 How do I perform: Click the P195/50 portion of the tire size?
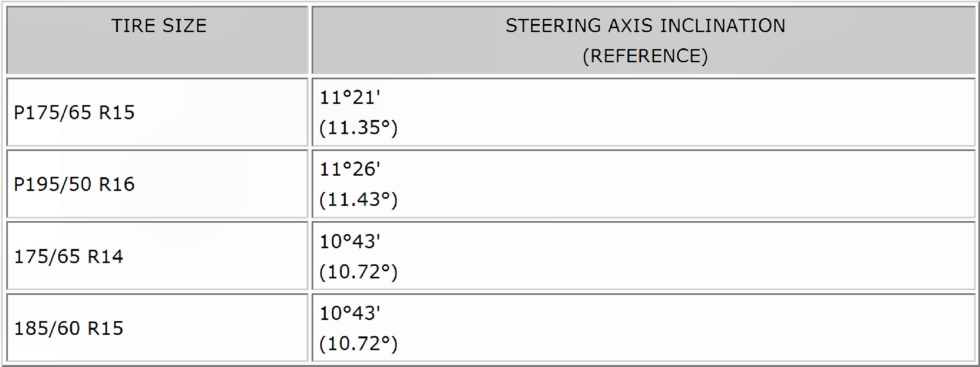click(x=52, y=184)
